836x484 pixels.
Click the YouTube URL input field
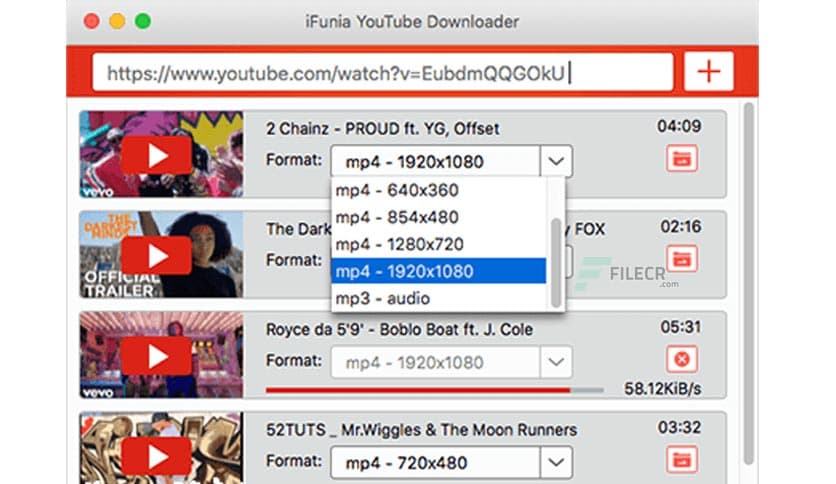(x=382, y=72)
